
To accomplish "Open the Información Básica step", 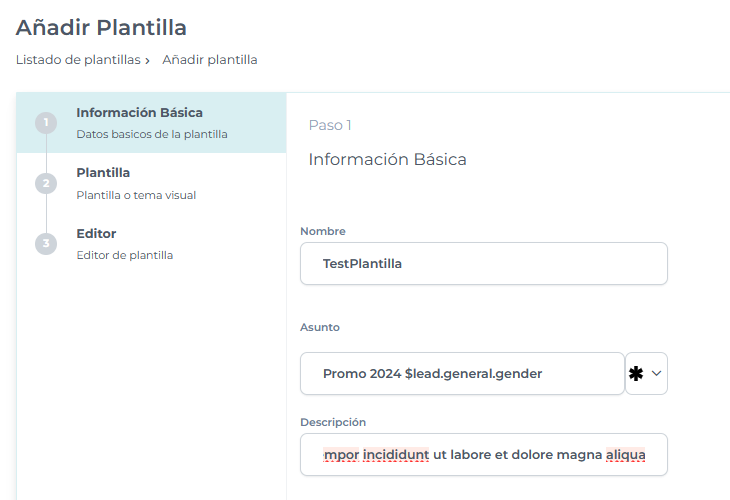I will (x=139, y=112).
